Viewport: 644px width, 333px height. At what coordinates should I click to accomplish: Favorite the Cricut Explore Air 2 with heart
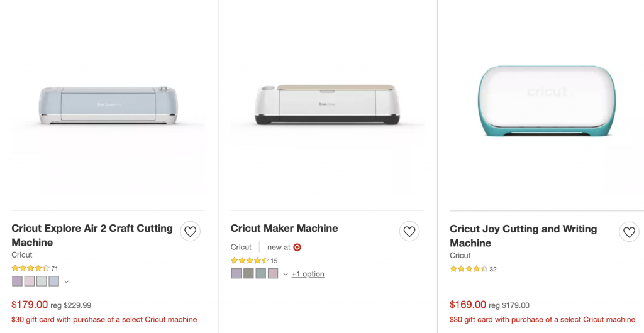pyautogui.click(x=191, y=232)
